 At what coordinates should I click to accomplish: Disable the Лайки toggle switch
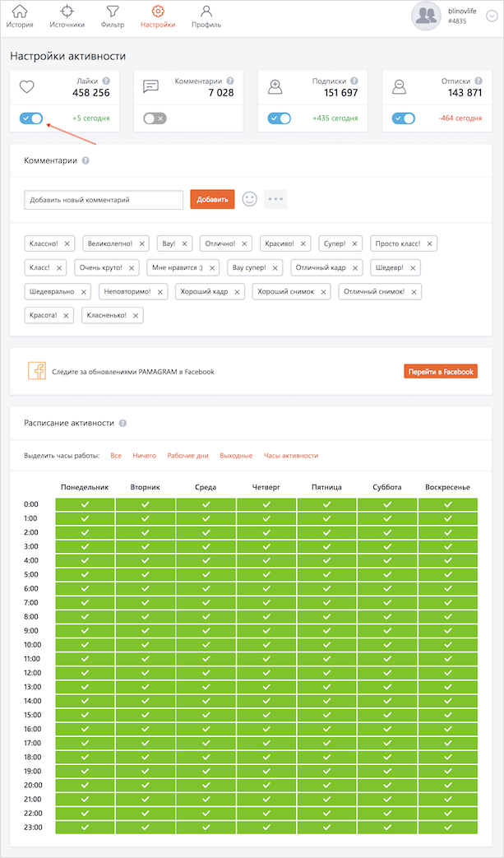(31, 118)
